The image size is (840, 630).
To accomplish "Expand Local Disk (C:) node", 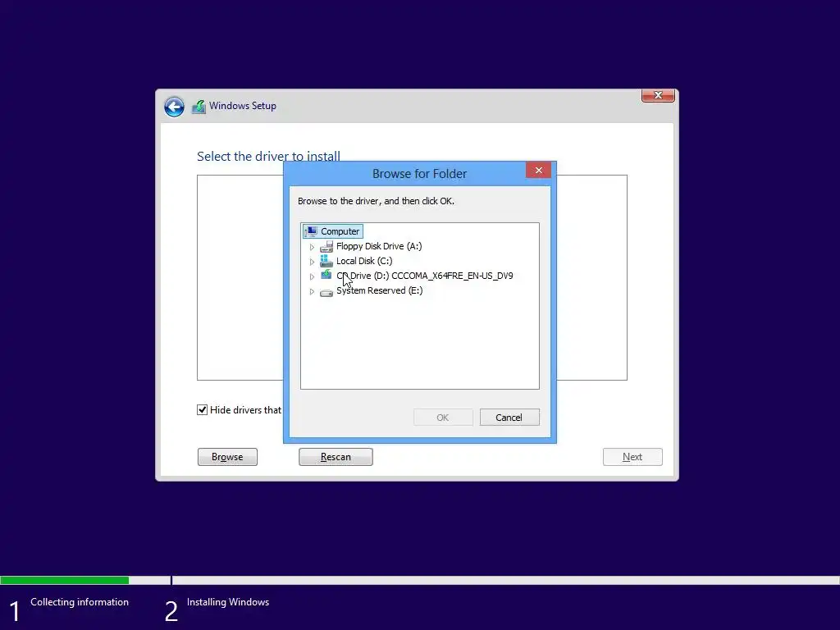I will click(x=312, y=262).
